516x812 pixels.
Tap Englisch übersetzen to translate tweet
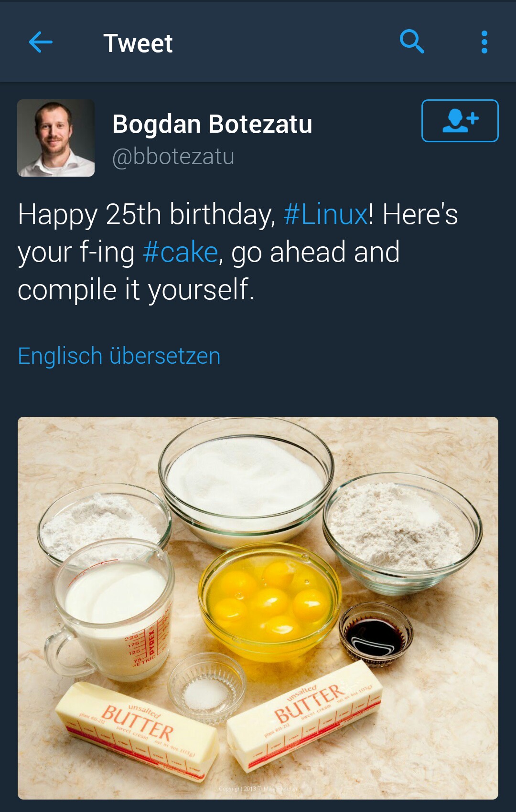tap(119, 356)
